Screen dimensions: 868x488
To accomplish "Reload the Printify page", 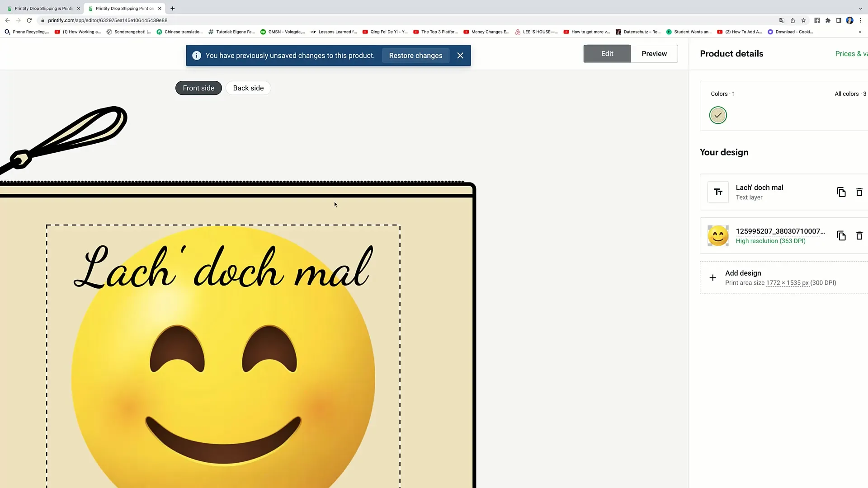I will point(29,20).
